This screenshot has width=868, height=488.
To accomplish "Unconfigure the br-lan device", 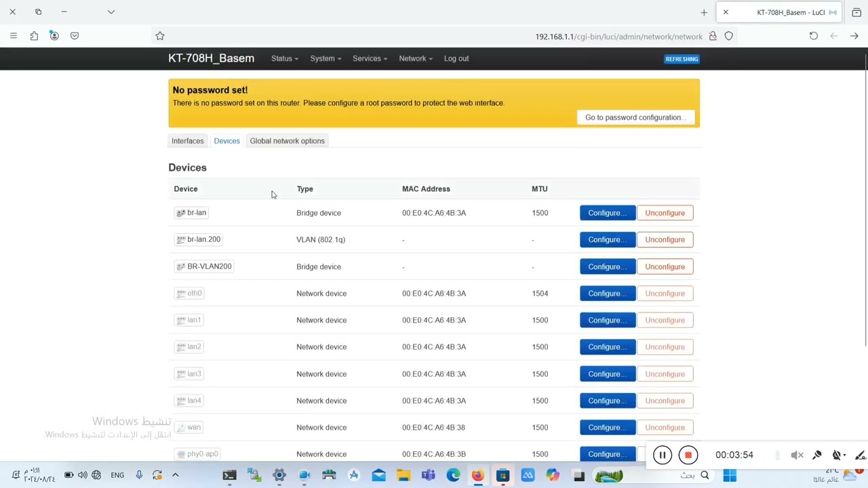I will pyautogui.click(x=665, y=213).
